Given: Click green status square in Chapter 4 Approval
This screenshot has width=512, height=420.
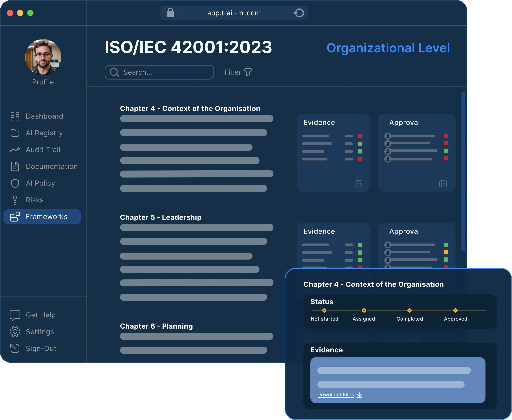Looking at the screenshot, I should coord(446,151).
